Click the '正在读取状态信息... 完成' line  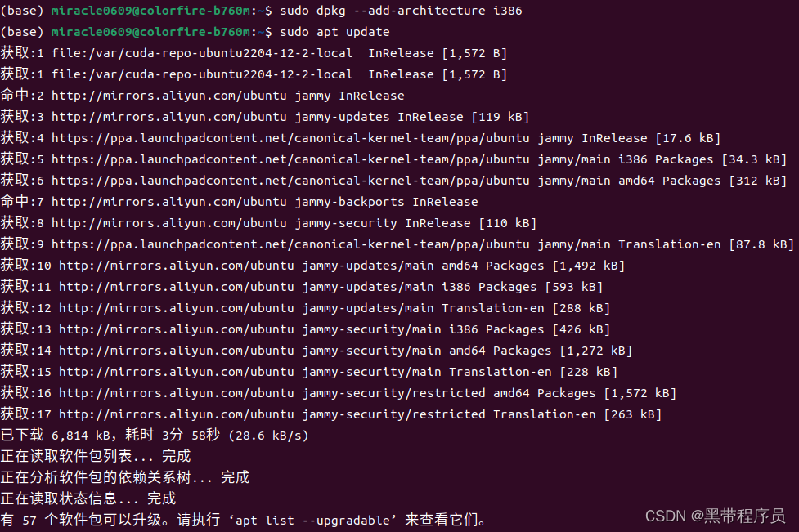coord(88,498)
